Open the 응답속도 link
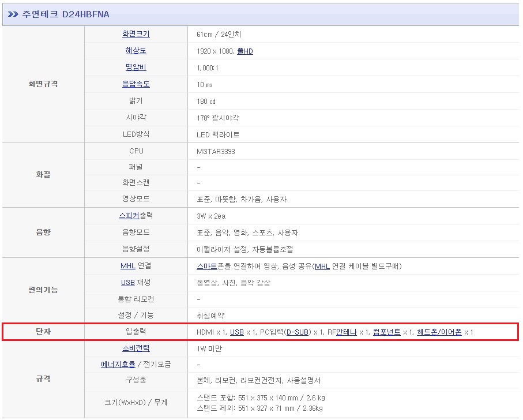This screenshot has width=523, height=420. pyautogui.click(x=136, y=84)
